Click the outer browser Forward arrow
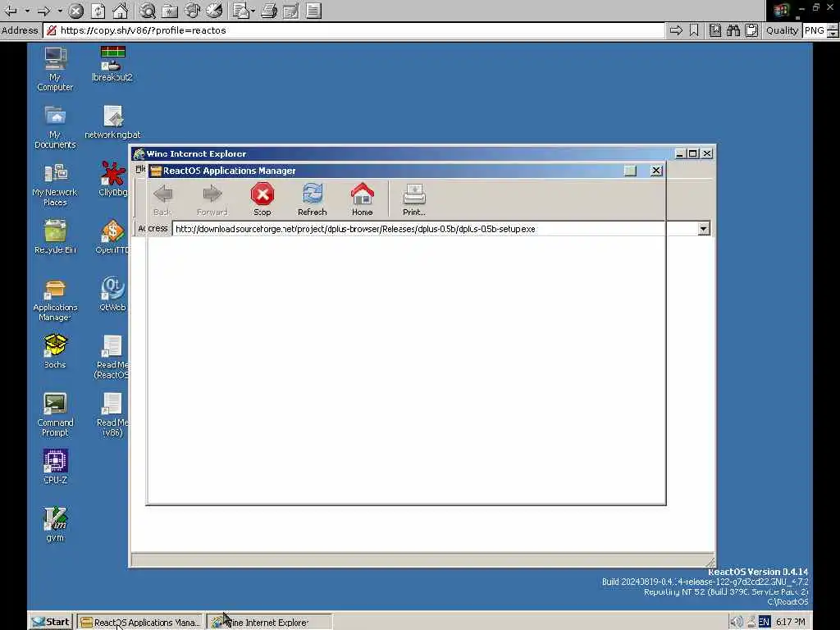Image resolution: width=840 pixels, height=630 pixels. pyautogui.click(x=44, y=10)
